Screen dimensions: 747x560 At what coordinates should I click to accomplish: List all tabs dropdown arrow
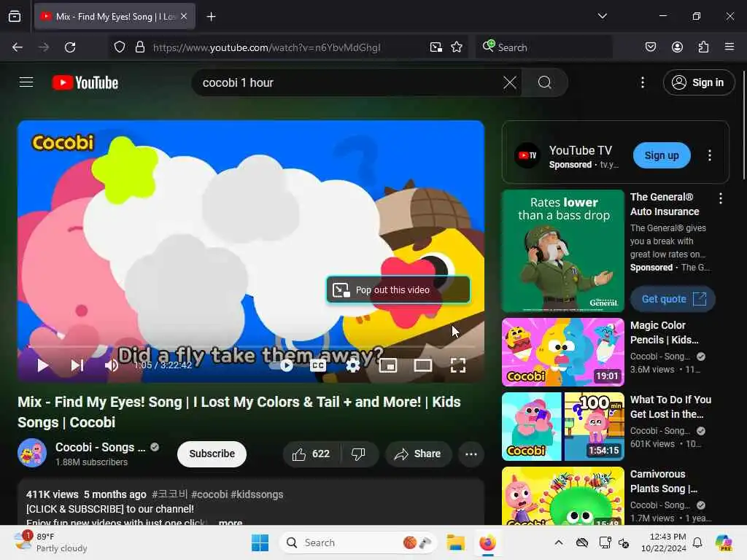pyautogui.click(x=602, y=17)
